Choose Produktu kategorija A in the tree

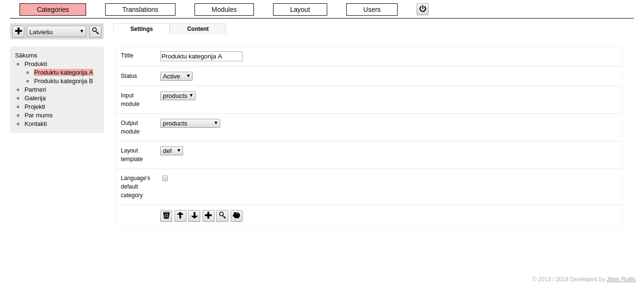click(64, 72)
